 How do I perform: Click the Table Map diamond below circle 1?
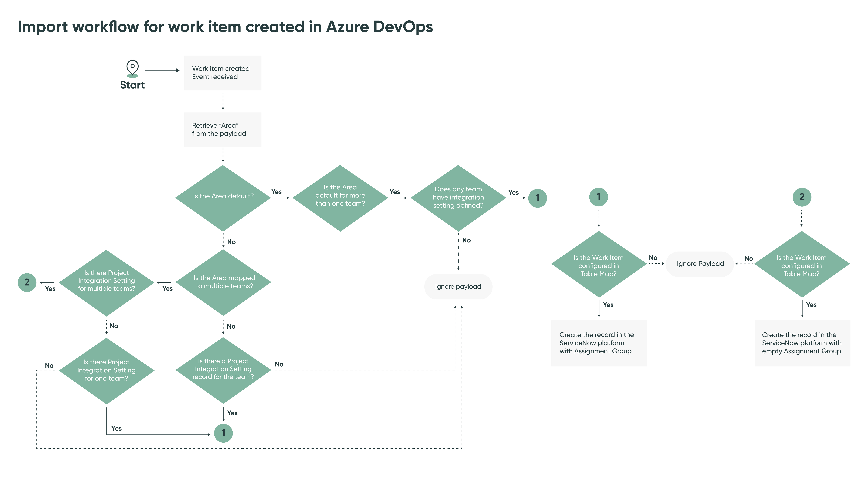coord(599,264)
